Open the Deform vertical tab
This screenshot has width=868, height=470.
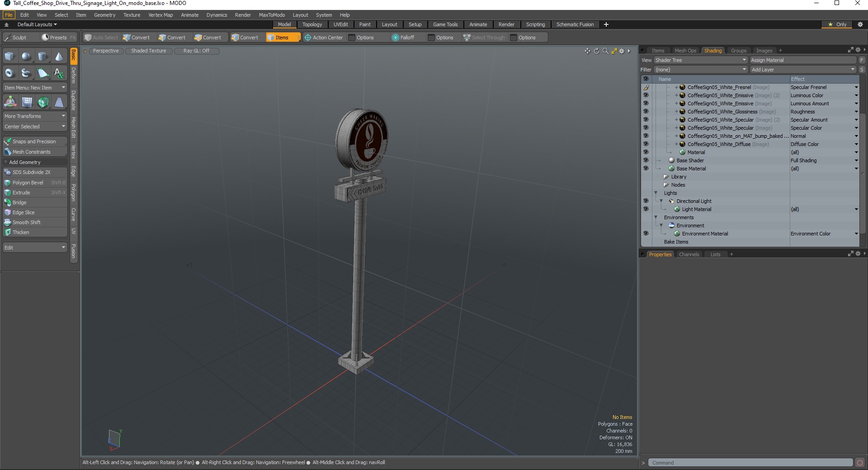pos(74,75)
